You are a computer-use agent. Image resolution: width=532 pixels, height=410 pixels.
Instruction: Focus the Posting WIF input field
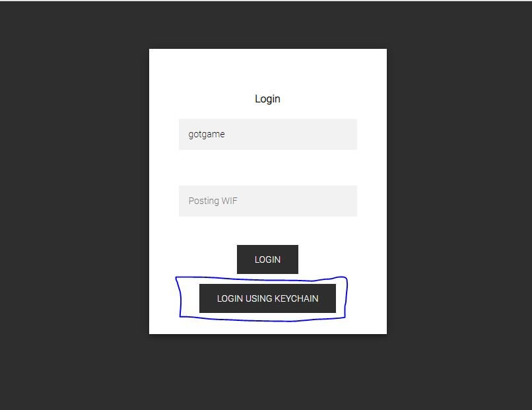pos(268,201)
